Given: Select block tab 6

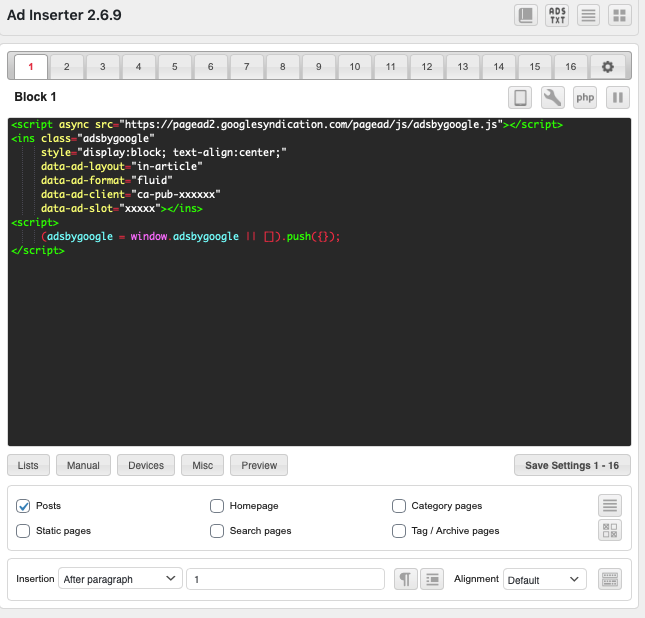Looking at the screenshot, I should coord(211,67).
